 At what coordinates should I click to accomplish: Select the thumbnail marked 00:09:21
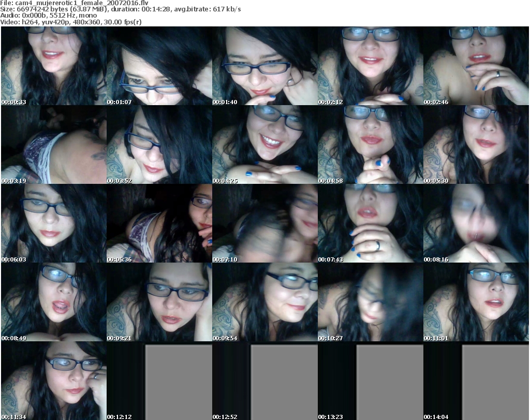[159, 302]
